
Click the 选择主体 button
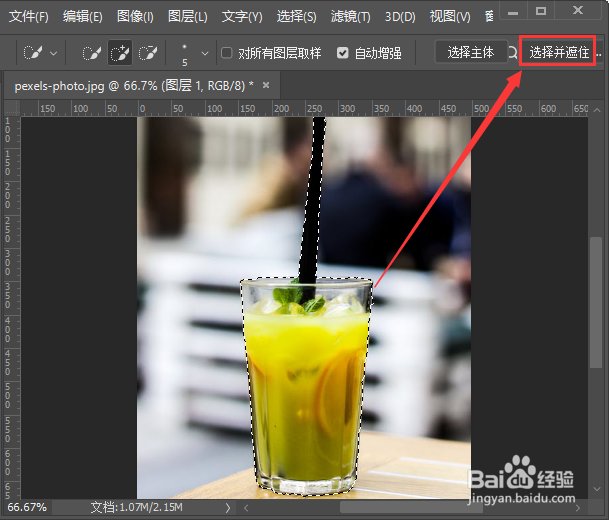point(471,52)
